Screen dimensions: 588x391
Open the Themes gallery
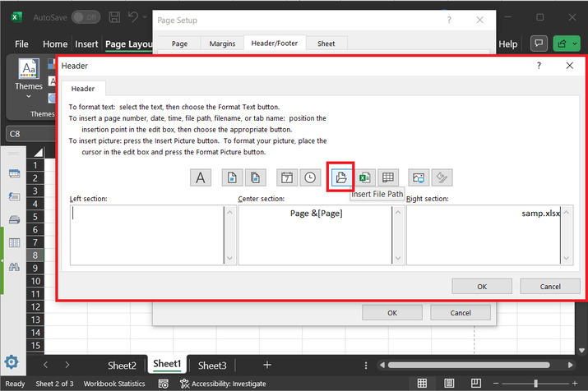(x=29, y=79)
